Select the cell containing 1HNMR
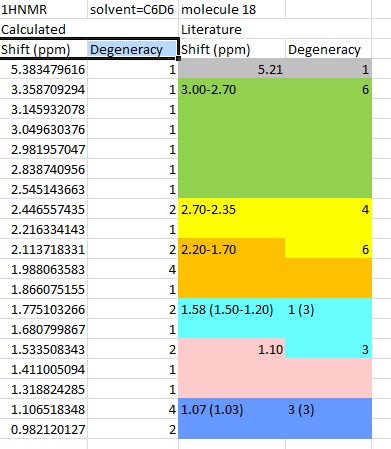This screenshot has height=449, width=391. click(44, 9)
